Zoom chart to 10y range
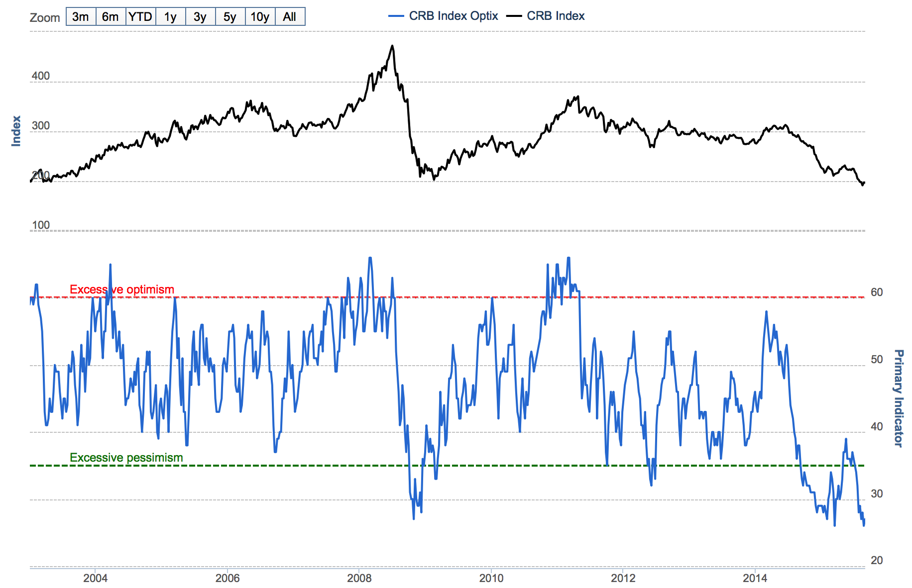 click(260, 17)
